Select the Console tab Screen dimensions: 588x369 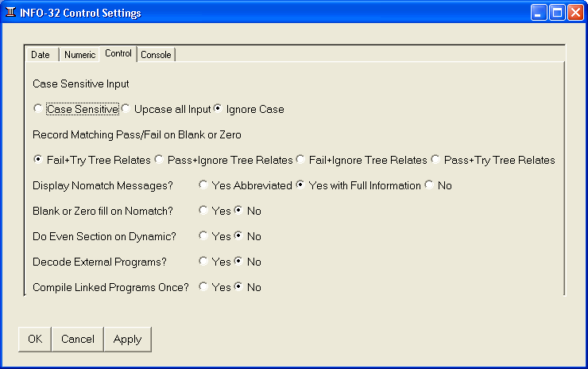point(156,55)
